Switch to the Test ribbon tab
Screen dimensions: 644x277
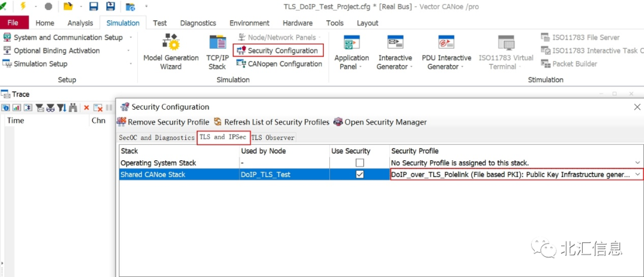click(160, 23)
